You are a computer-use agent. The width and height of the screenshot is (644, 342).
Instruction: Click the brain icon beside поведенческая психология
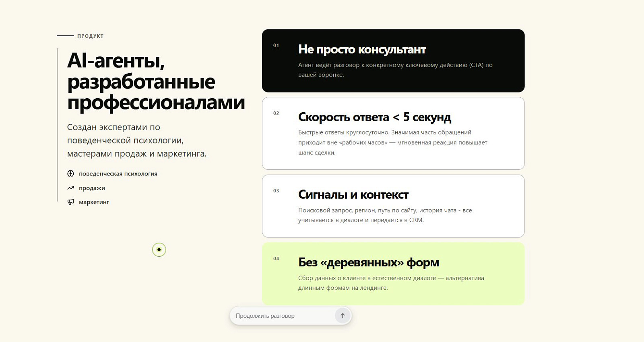click(x=70, y=173)
